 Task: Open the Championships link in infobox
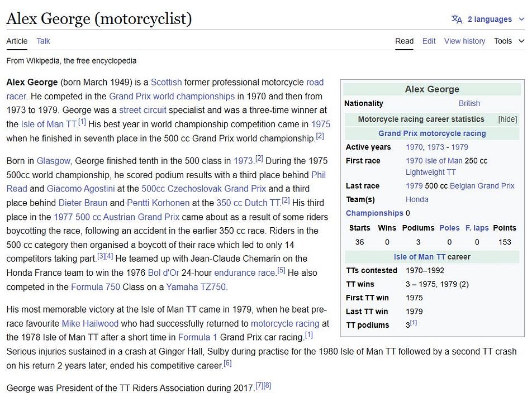[x=374, y=213]
